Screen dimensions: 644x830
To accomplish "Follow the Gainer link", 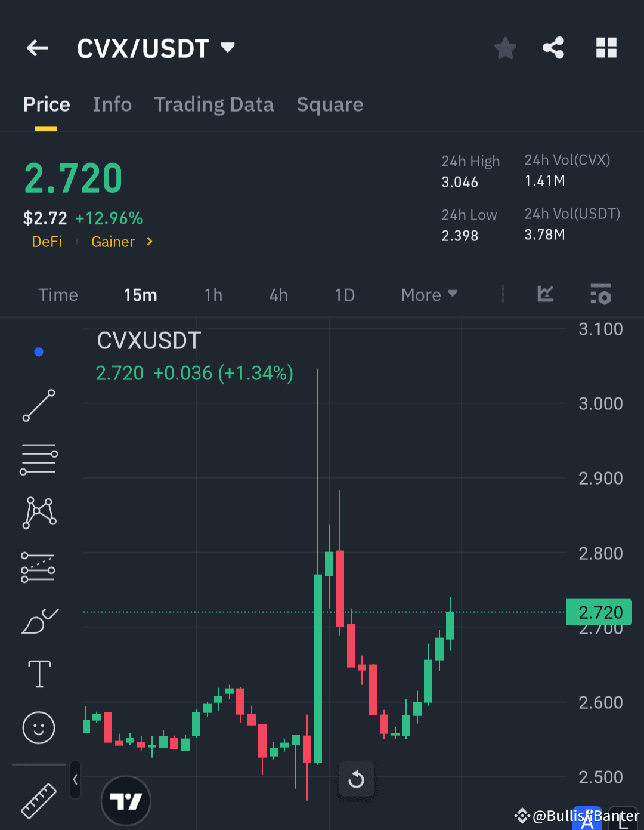I will click(x=113, y=242).
